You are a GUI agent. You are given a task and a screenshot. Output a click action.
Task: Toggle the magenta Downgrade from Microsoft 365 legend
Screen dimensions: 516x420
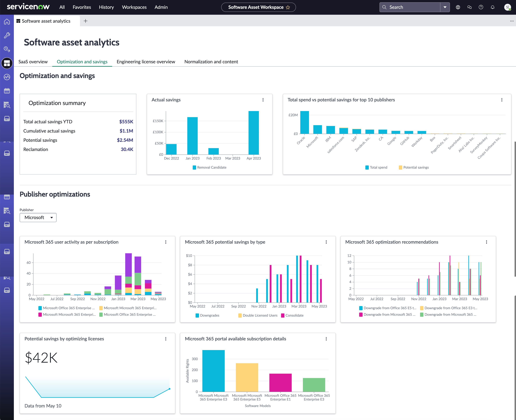pyautogui.click(x=387, y=315)
